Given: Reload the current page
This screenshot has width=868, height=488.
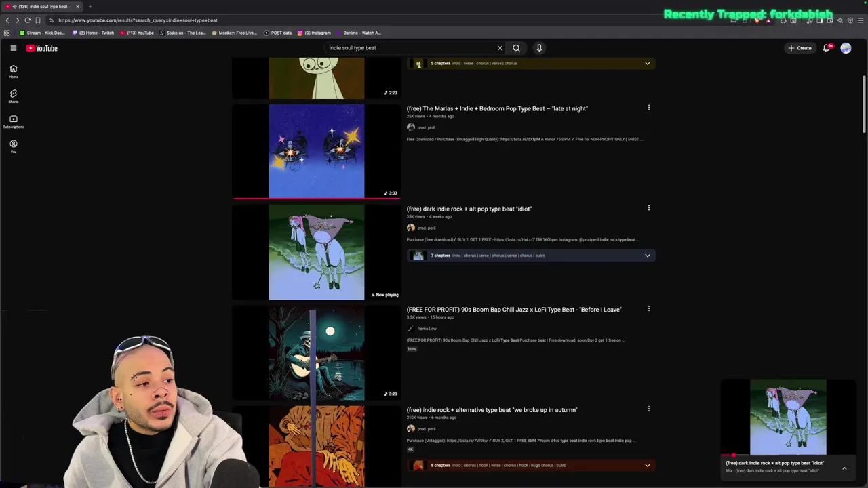Looking at the screenshot, I should (x=27, y=20).
